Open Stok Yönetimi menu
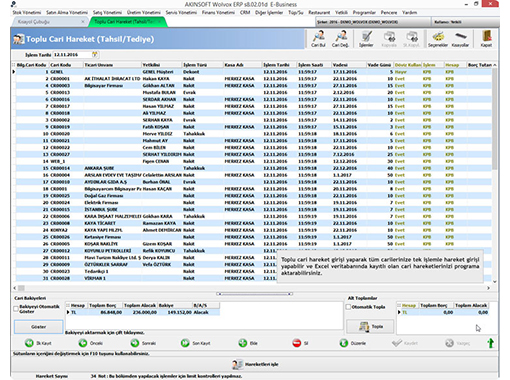Viewport: 510px width, 380px height. 27,12
